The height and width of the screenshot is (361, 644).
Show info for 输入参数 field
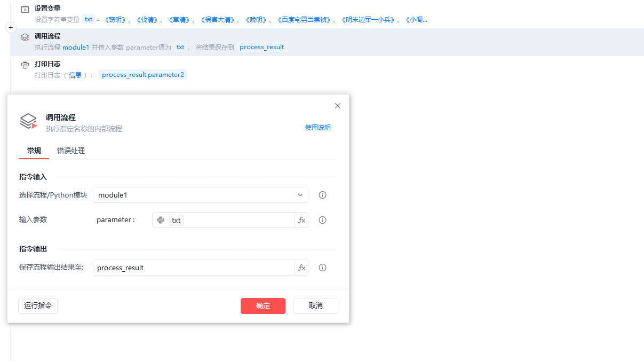[x=322, y=220]
